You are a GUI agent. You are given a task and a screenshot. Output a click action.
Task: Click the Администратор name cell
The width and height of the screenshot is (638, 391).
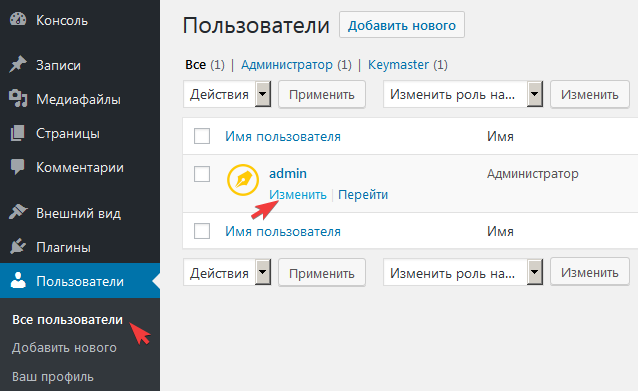tap(533, 174)
